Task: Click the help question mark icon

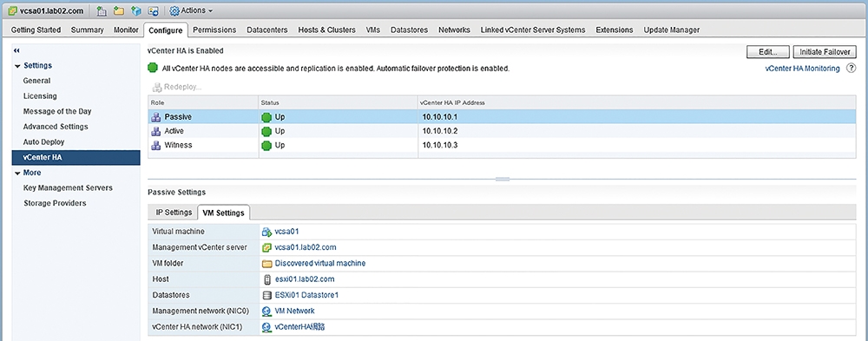Action: coord(852,69)
